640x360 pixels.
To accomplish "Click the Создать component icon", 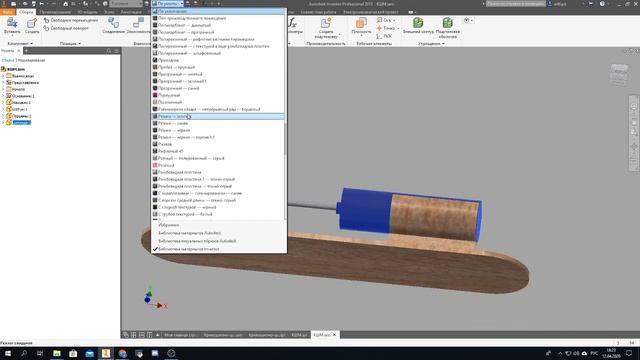I will [32, 23].
